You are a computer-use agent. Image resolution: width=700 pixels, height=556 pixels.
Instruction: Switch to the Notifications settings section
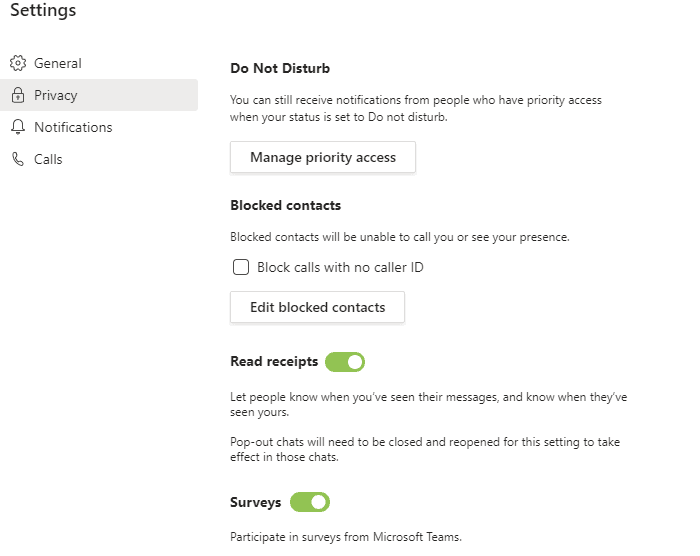point(73,127)
